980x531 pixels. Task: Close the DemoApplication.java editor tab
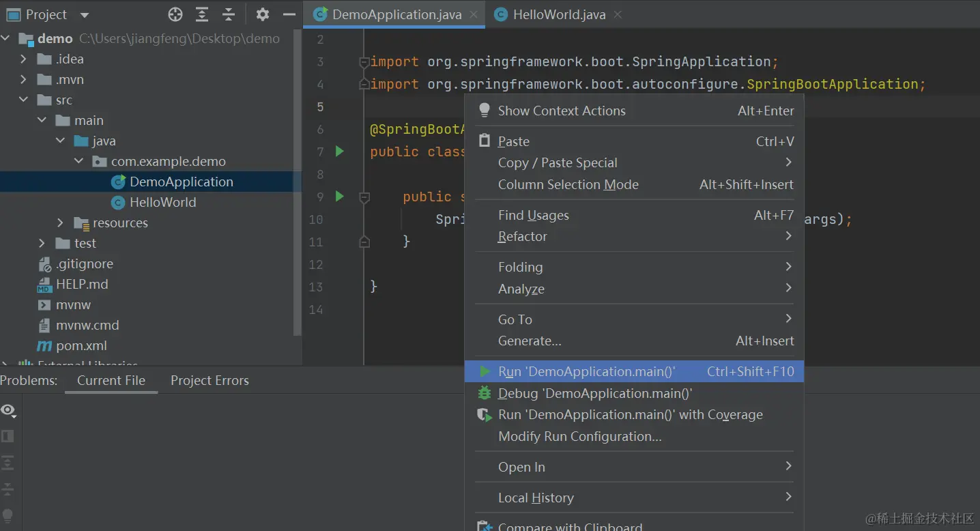tap(474, 14)
